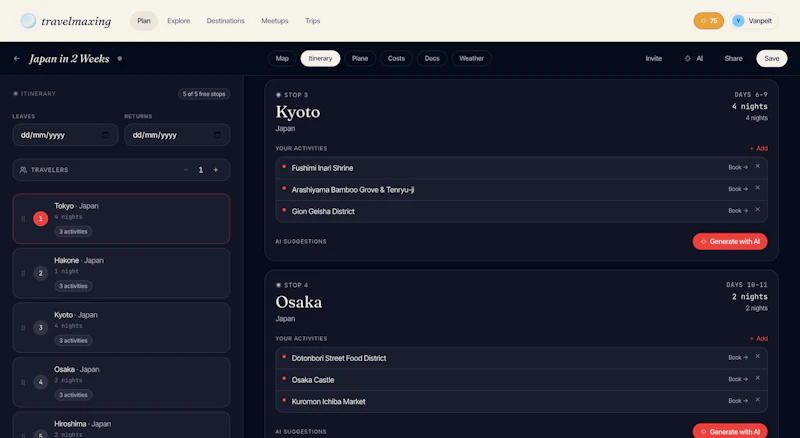
Task: Grab the drag handle for Tokyo stop
Action: coord(23,218)
